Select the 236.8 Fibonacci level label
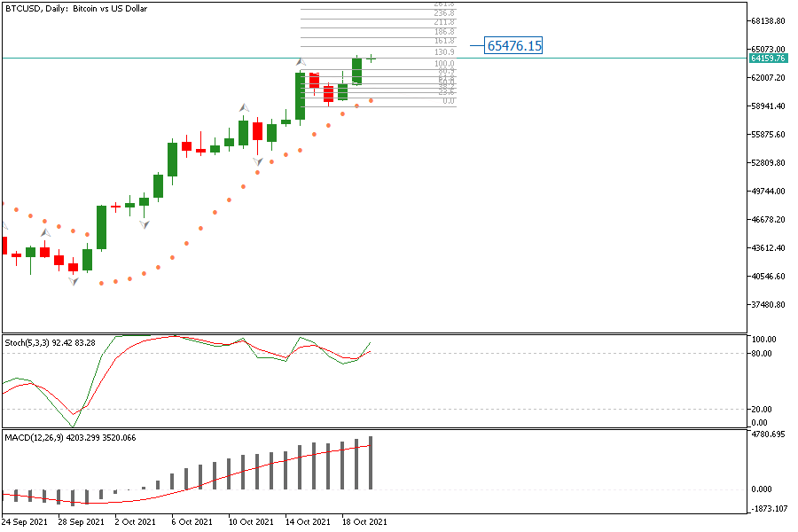The height and width of the screenshot is (532, 798). pyautogui.click(x=444, y=13)
